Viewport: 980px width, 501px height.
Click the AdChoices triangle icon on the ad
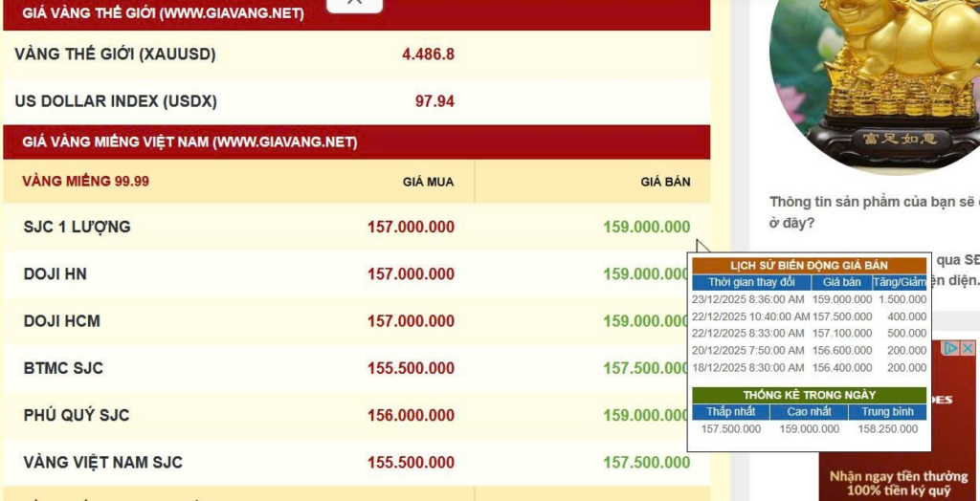tap(951, 349)
